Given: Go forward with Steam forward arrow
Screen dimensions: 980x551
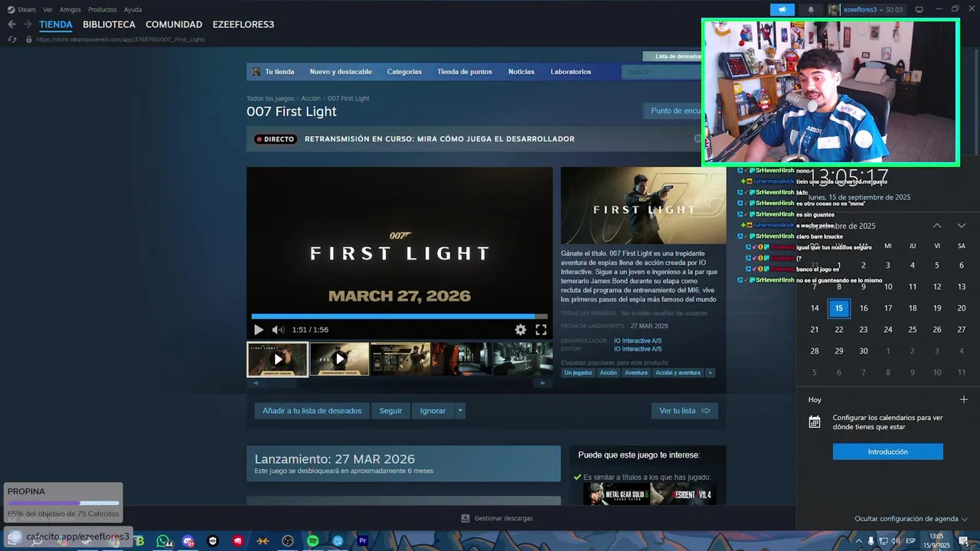Looking at the screenshot, I should [x=28, y=24].
